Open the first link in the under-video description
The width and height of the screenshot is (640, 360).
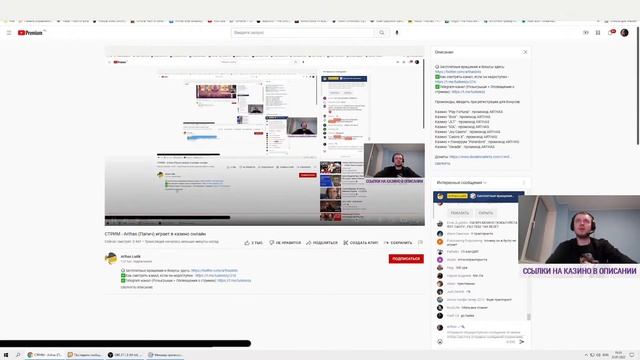(214, 271)
